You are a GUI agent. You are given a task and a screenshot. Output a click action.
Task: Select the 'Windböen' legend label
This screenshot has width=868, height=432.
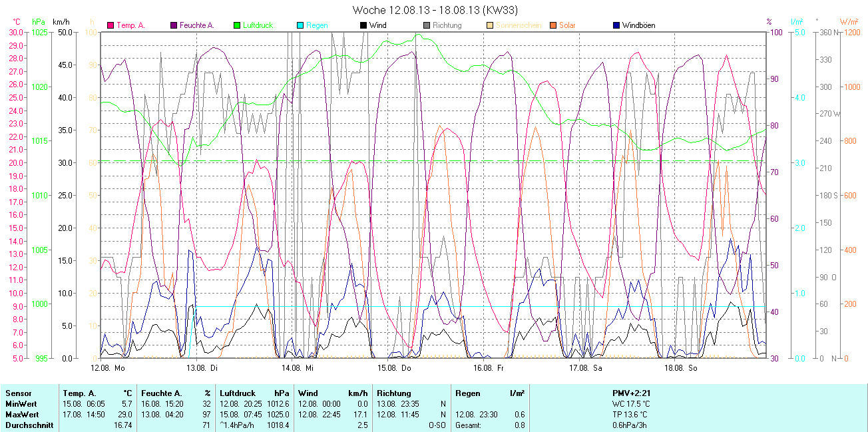(x=638, y=25)
